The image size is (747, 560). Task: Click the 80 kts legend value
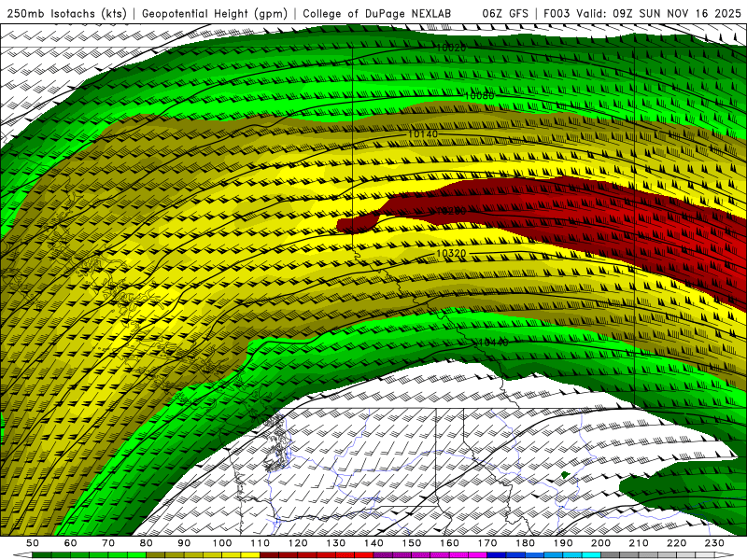147,543
